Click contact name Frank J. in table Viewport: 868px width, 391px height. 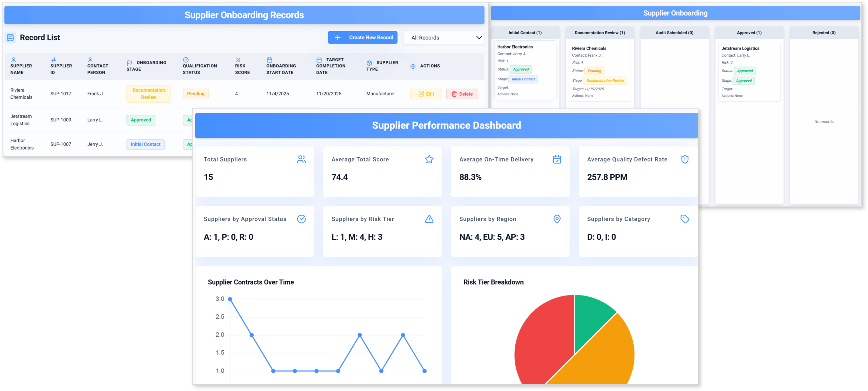[x=96, y=94]
